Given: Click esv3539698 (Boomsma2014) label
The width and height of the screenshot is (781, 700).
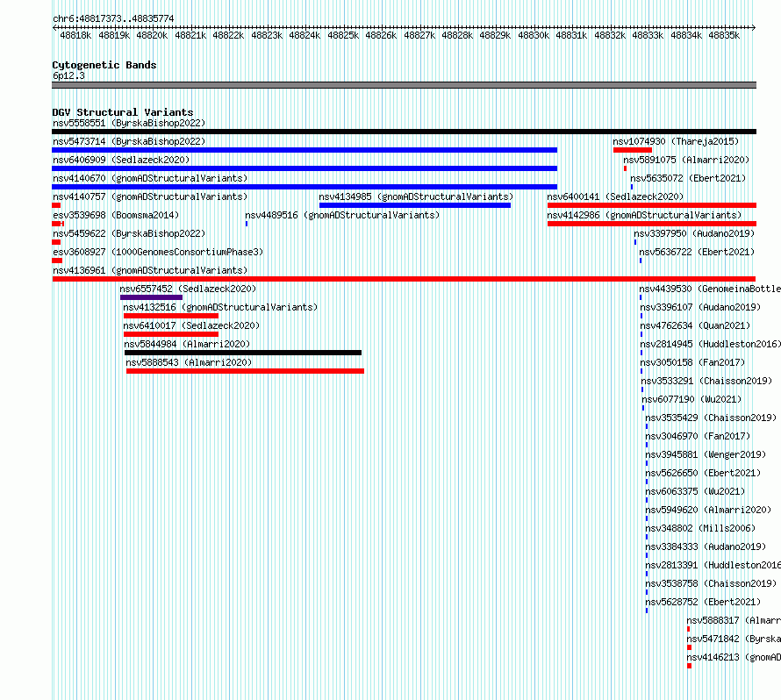Looking at the screenshot, I should coord(116,215).
